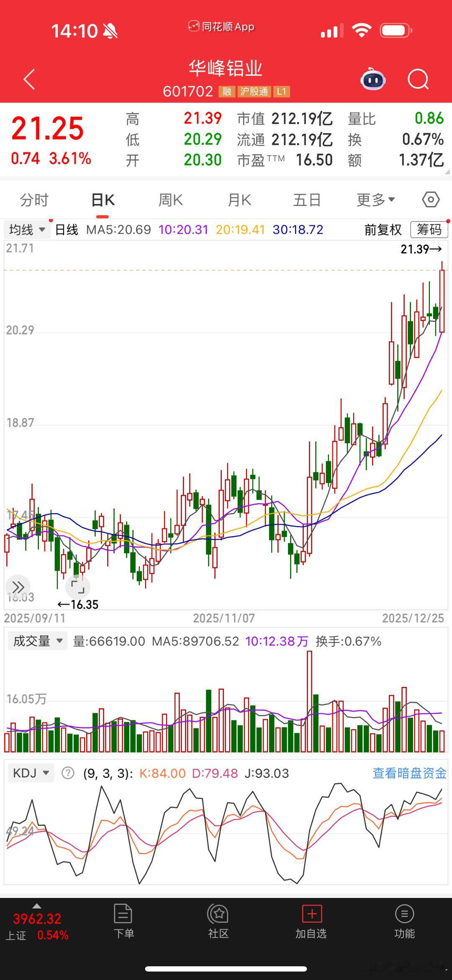Image resolution: width=452 pixels, height=980 pixels.
Task: Tap volume MA5:89706.52 value
Action: [195, 641]
